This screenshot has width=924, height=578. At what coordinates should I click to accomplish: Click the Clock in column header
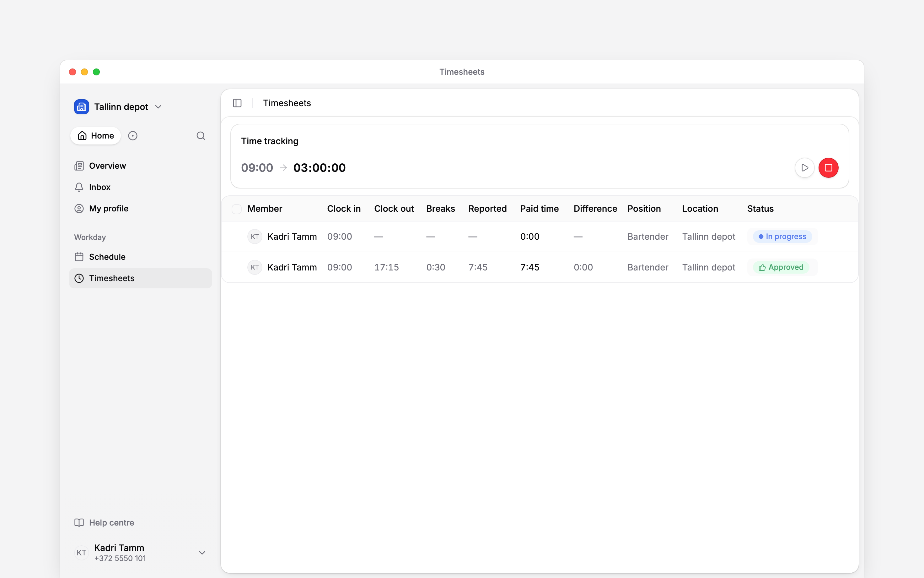(x=344, y=209)
